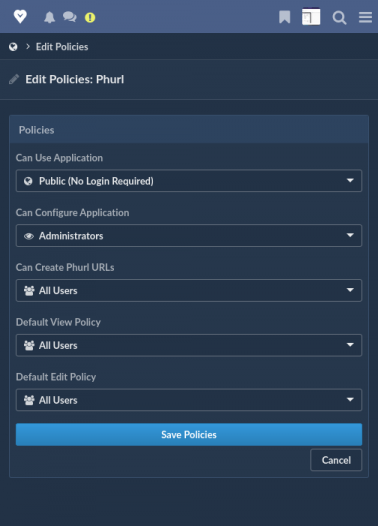Open the notifications bell icon

tap(50, 17)
